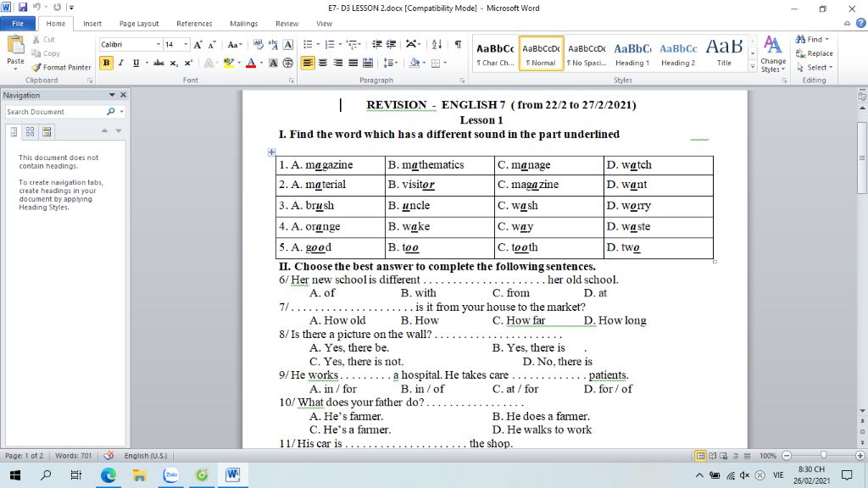The width and height of the screenshot is (868, 488).
Task: Toggle Bold formatting
Action: (106, 63)
